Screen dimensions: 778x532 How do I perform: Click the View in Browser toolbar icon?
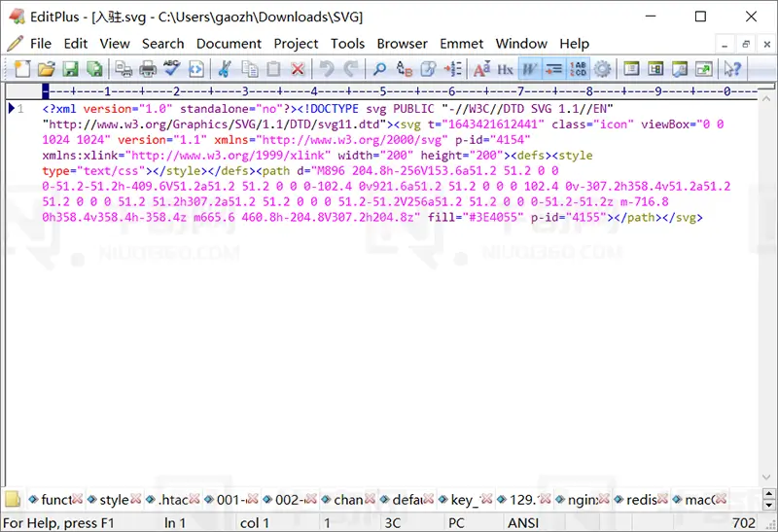point(196,68)
